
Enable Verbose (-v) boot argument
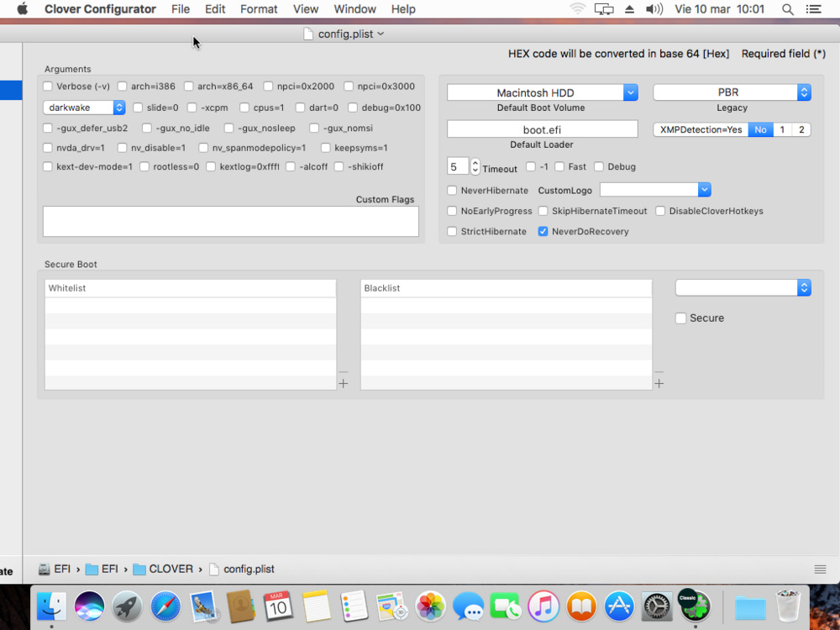point(48,87)
